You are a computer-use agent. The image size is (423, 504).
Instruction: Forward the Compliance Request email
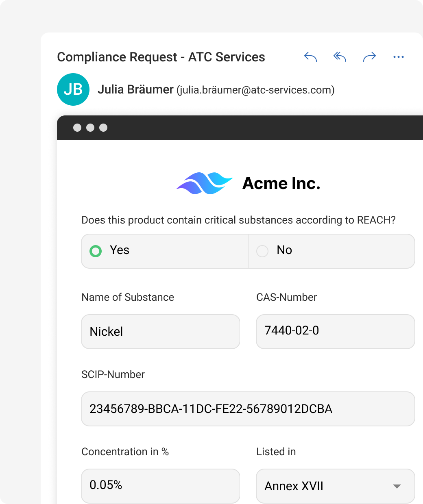[x=369, y=57]
